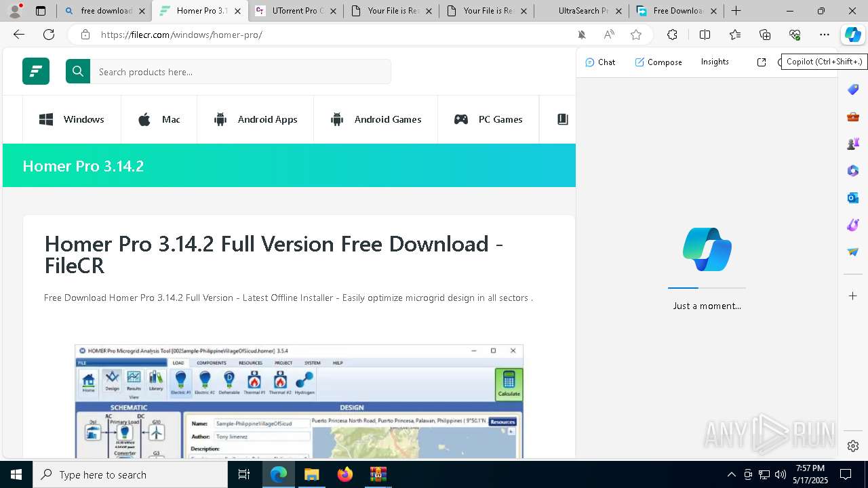This screenshot has width=868, height=488.
Task: Click the address bar URL
Action: (182, 35)
